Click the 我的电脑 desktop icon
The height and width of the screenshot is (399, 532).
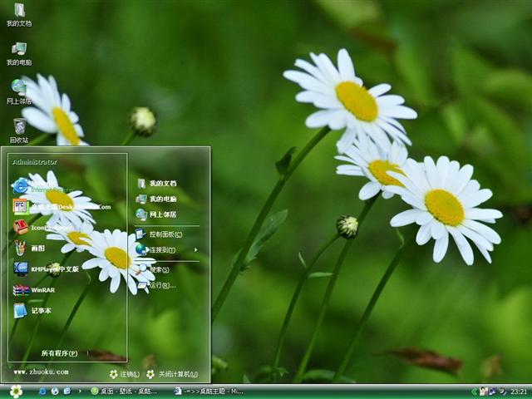click(x=19, y=52)
